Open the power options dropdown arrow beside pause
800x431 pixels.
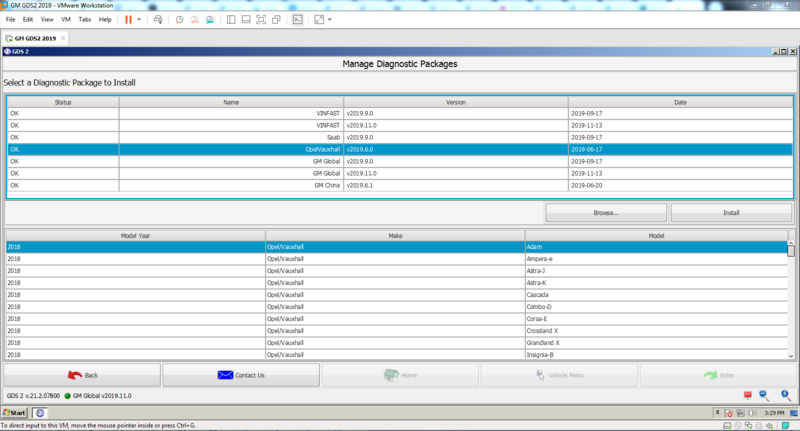[x=139, y=19]
